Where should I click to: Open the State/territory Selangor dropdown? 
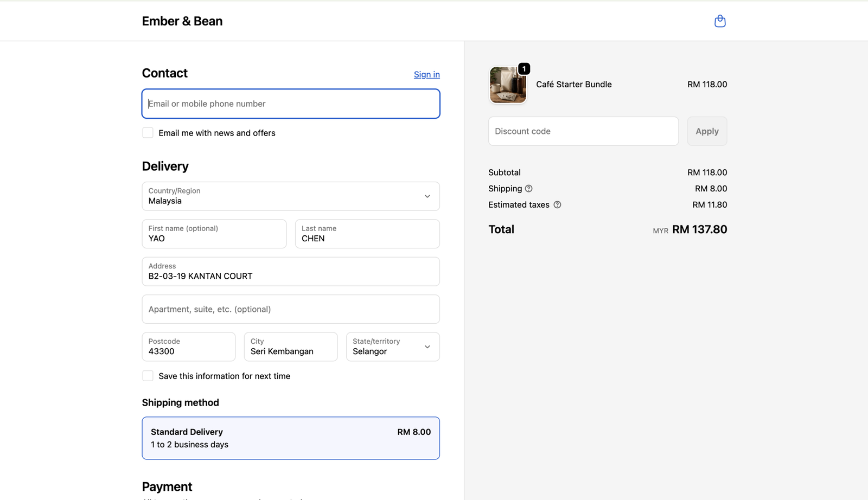[393, 347]
